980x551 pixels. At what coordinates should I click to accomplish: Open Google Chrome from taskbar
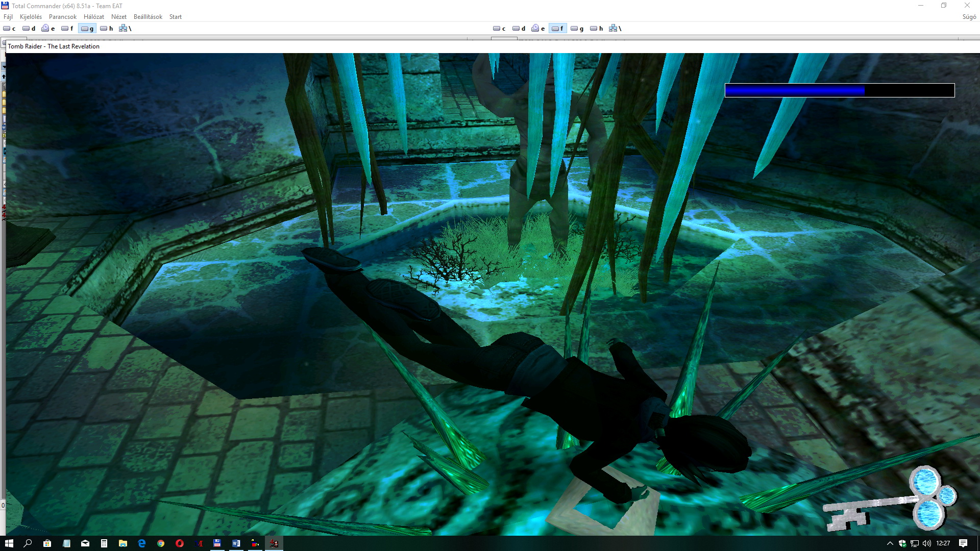(x=161, y=543)
